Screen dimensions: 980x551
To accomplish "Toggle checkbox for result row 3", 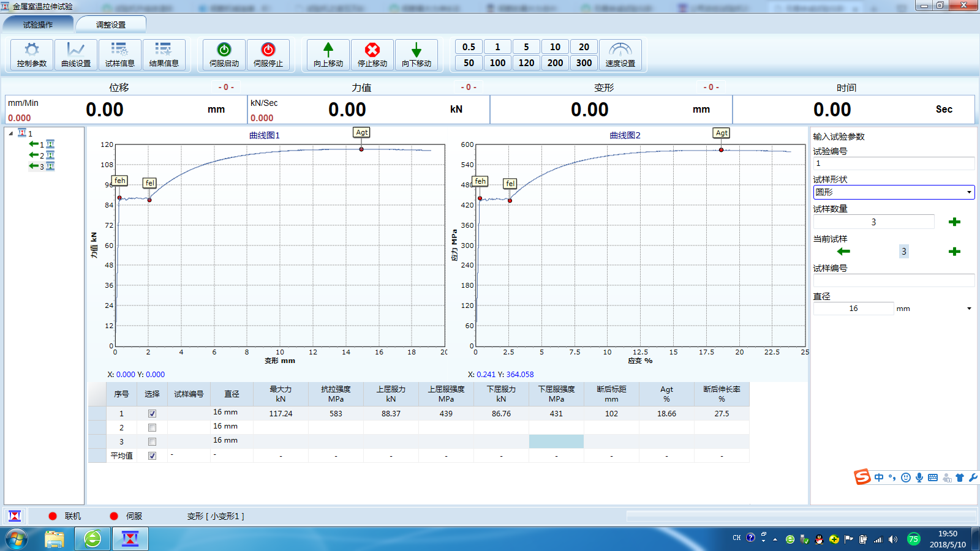I will click(x=152, y=442).
